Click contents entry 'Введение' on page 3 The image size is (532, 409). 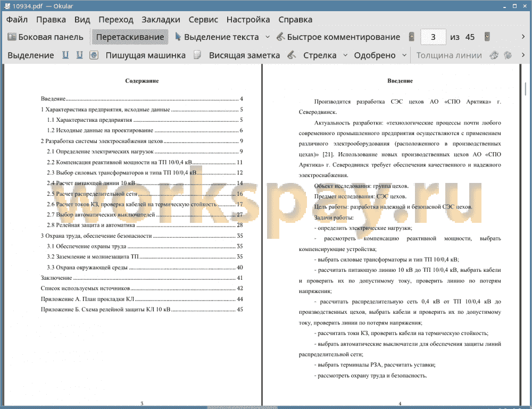(x=142, y=99)
